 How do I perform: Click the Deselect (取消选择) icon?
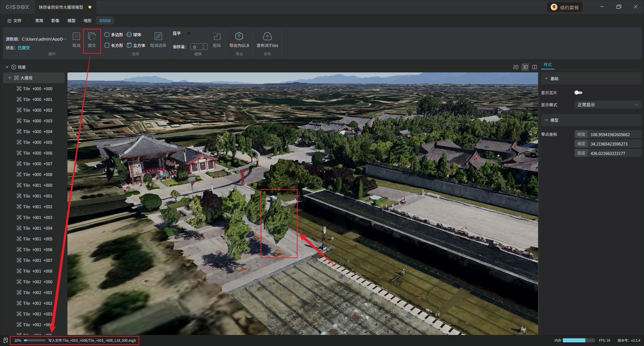point(158,37)
